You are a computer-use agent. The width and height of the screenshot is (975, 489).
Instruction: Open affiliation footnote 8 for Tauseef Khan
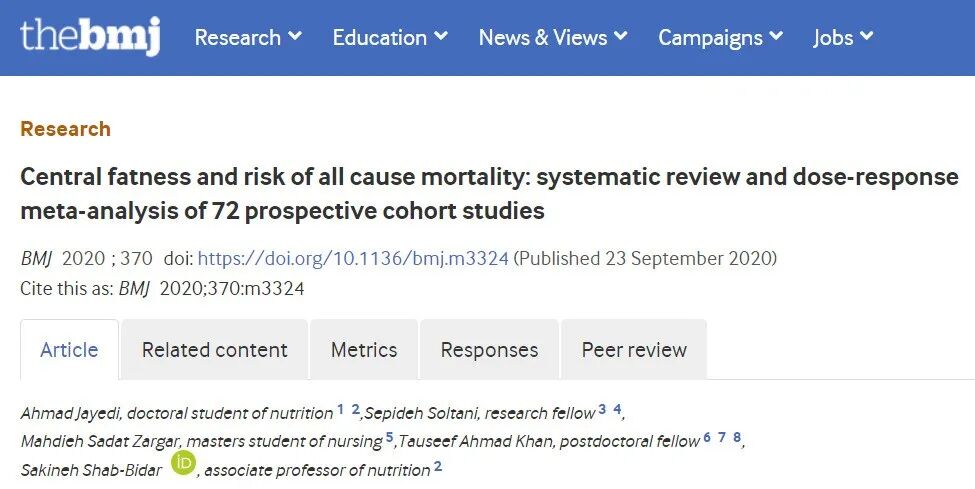tap(737, 437)
